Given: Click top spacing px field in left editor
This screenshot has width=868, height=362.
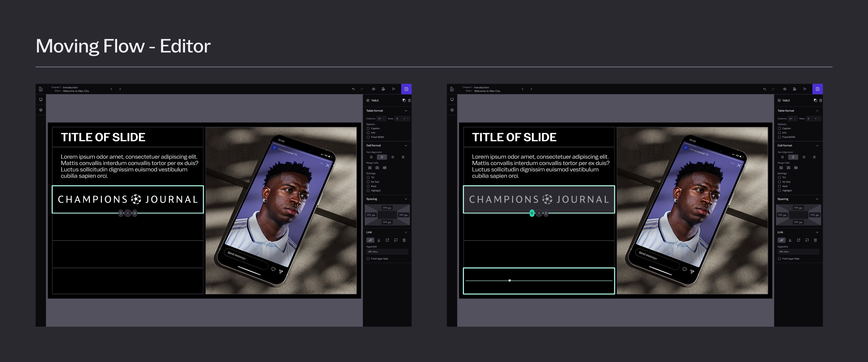Looking at the screenshot, I should coord(387,208).
